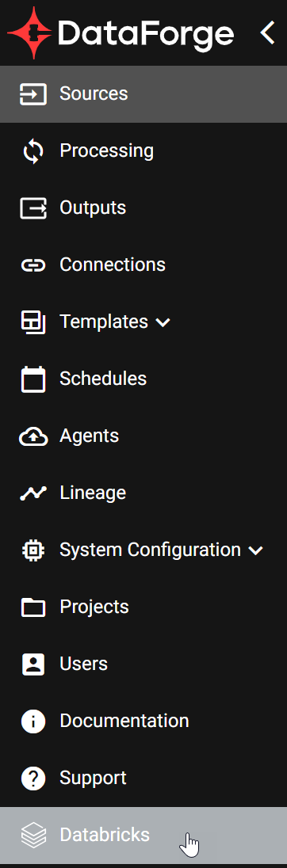
Task: Click the Schedules calendar icon
Action: pyautogui.click(x=33, y=379)
